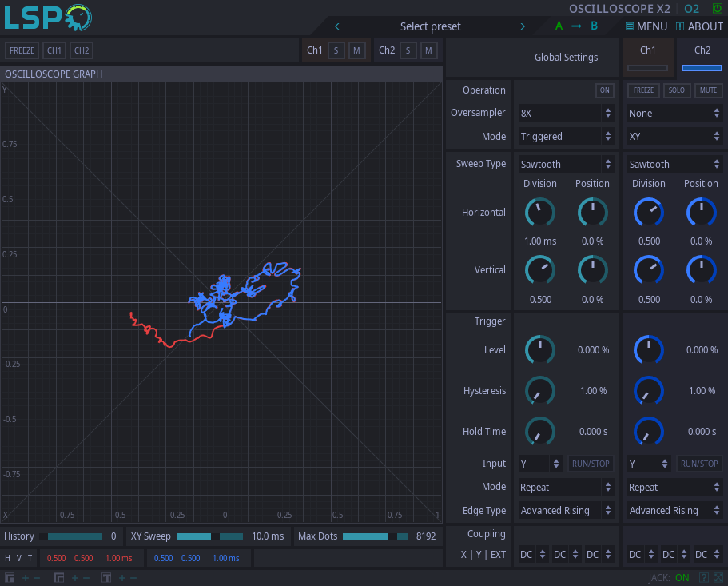Open Ch2 EXT coupling DC selector
728x586 pixels.
click(707, 555)
